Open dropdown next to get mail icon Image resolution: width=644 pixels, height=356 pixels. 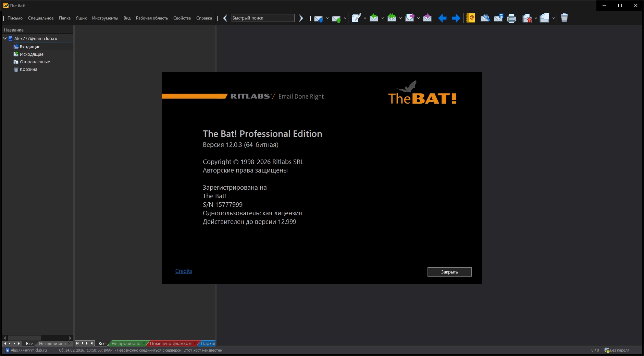(x=327, y=18)
